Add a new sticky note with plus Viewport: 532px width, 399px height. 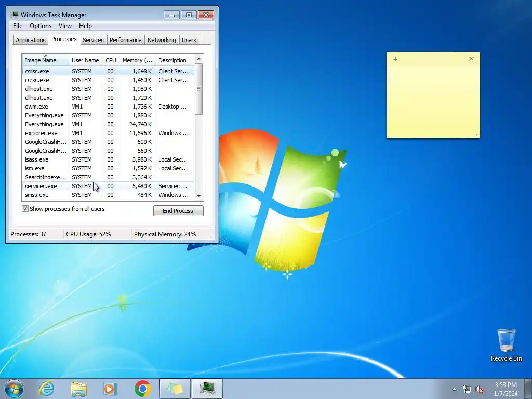(395, 59)
